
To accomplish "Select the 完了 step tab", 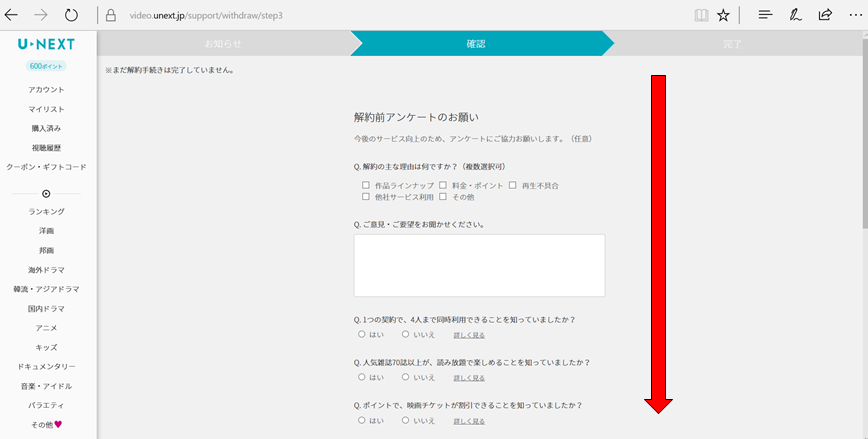I will (x=732, y=43).
